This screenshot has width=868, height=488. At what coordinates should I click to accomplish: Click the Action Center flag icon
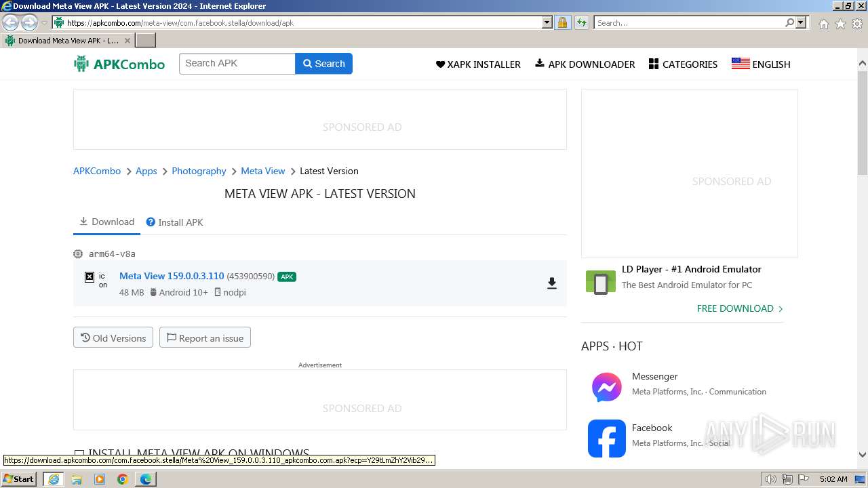[x=804, y=479]
